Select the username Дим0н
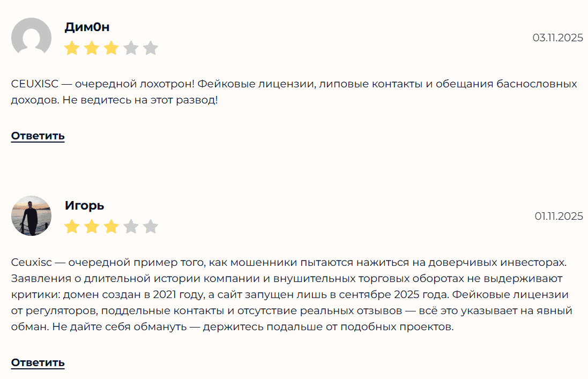 85,26
